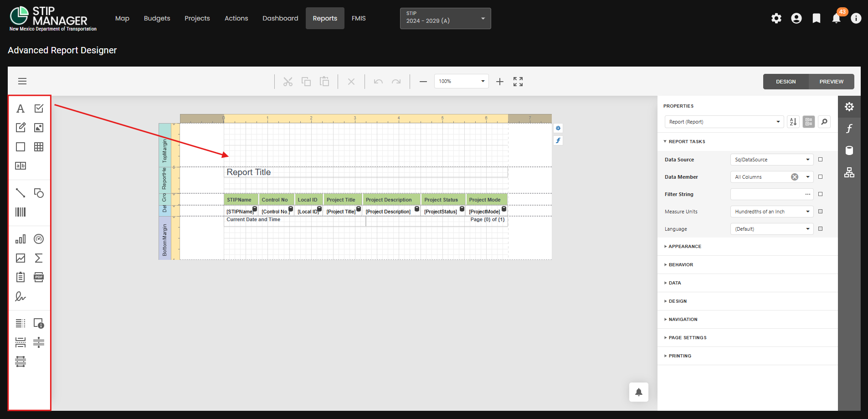Zoom out with the minus button
The width and height of the screenshot is (868, 419).
click(423, 82)
